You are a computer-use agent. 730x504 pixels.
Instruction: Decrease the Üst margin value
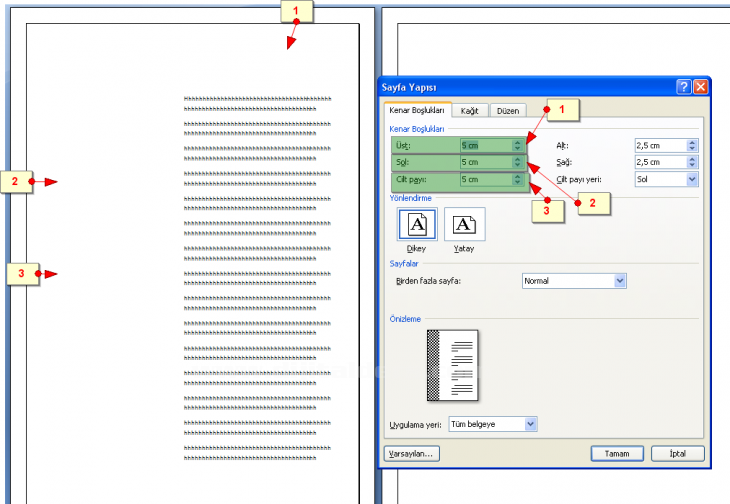tap(517, 148)
